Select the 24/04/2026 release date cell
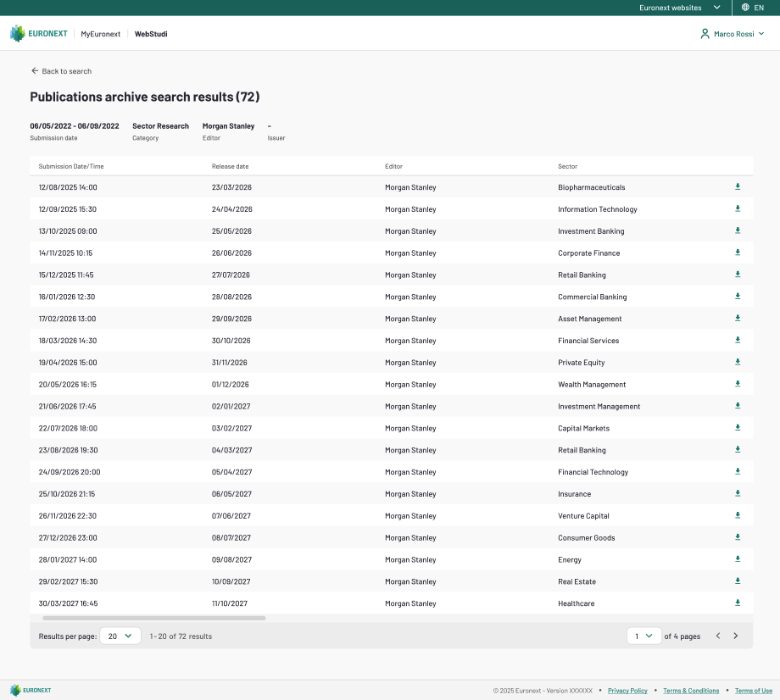 pos(231,209)
